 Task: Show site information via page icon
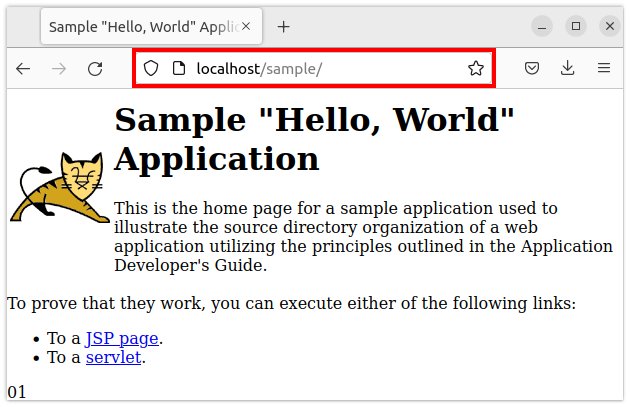click(x=179, y=69)
